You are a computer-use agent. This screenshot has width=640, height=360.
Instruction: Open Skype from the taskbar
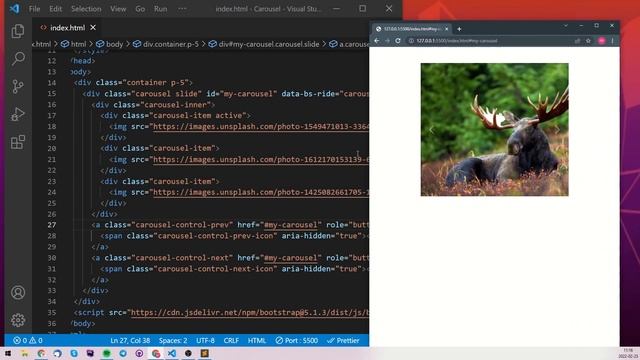pos(73,353)
